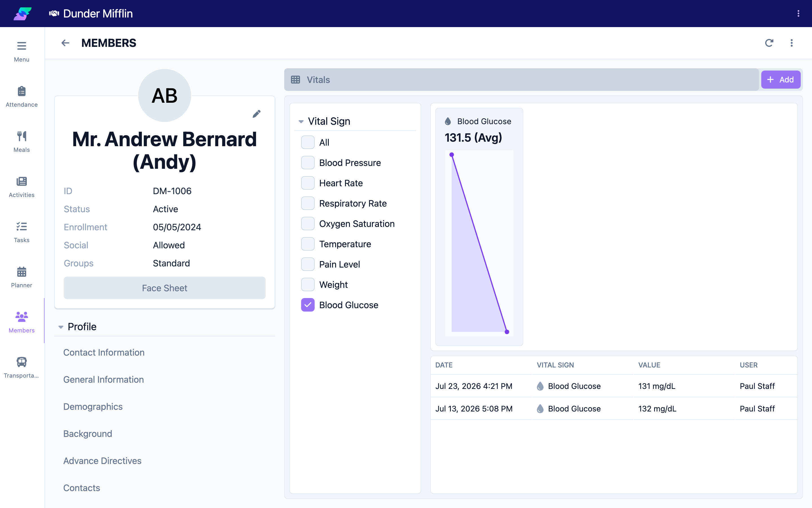The height and width of the screenshot is (508, 812).
Task: Click the Vitals grid icon
Action: [x=295, y=80]
